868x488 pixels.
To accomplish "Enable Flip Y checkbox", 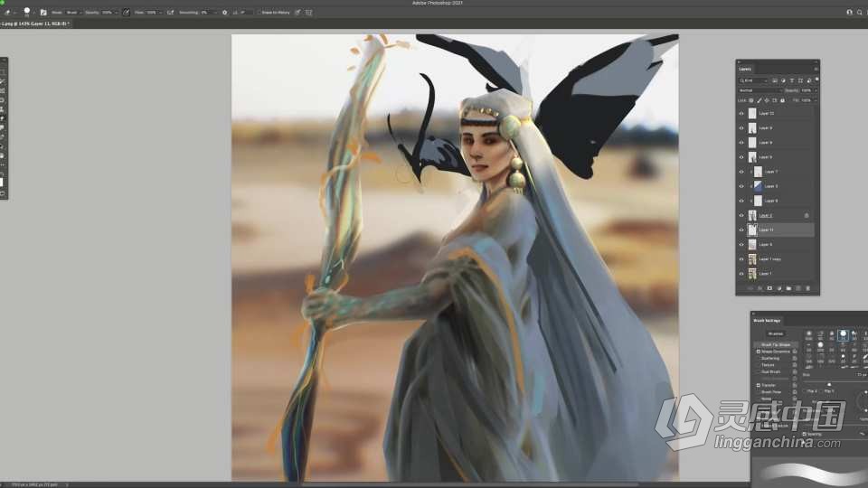I will coord(823,391).
